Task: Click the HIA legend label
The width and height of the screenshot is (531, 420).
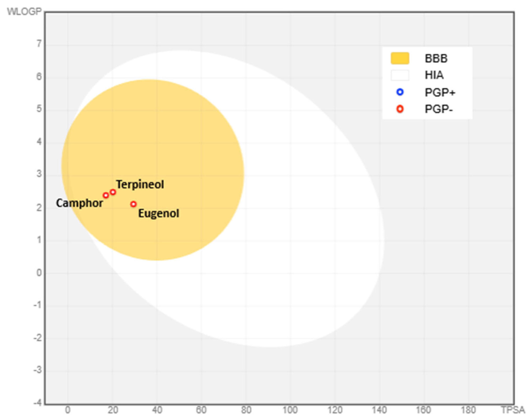Action: click(x=434, y=75)
